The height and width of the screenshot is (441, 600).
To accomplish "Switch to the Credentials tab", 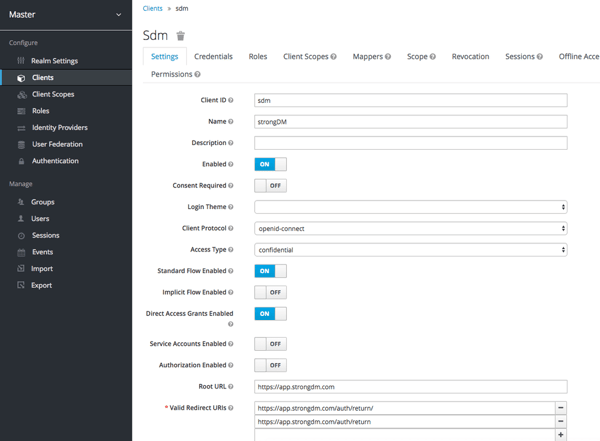I will tap(213, 57).
